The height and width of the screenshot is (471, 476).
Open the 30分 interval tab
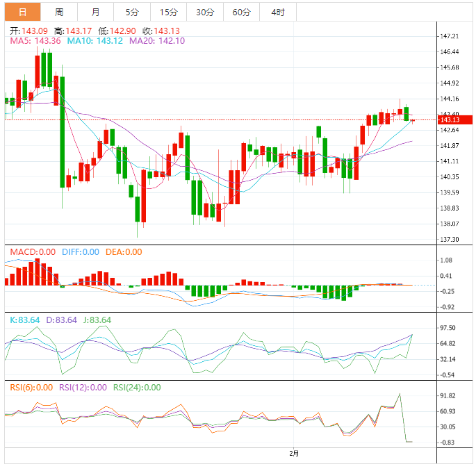pyautogui.click(x=205, y=12)
